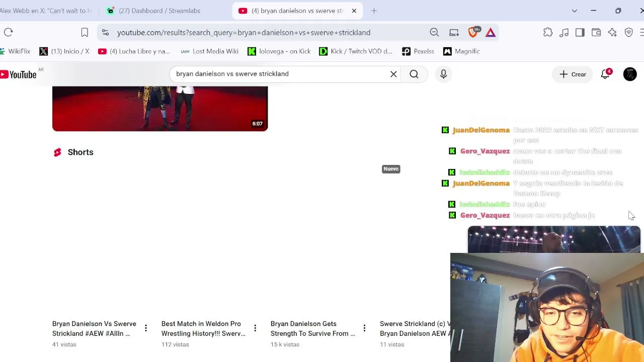Open the Kick / Twitch VOD bookmark

(356, 51)
